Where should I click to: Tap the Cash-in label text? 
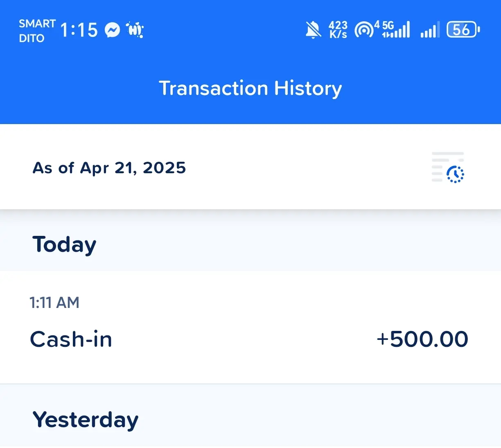pos(71,339)
